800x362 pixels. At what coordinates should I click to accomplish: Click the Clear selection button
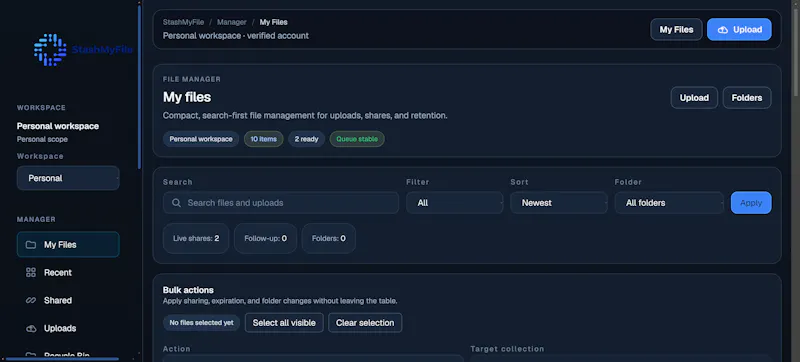click(x=365, y=323)
